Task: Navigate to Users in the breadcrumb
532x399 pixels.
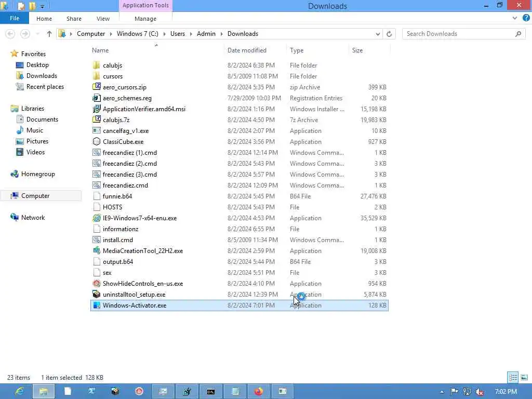Action: pos(178,34)
